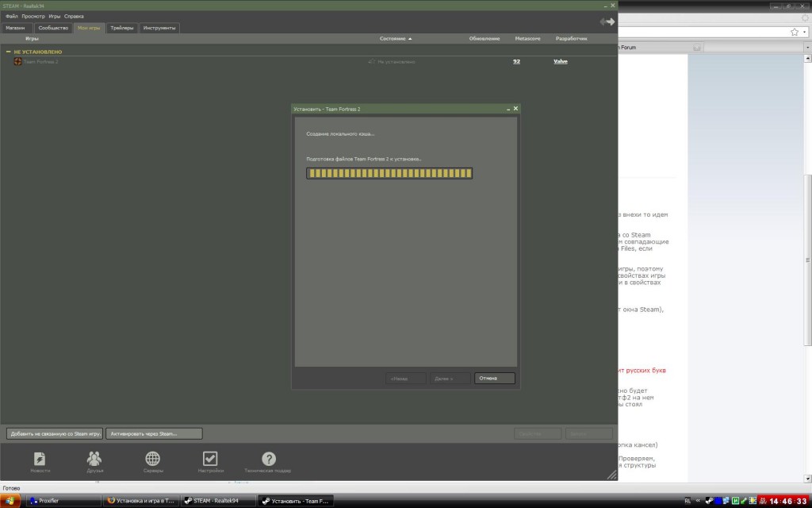Click the Steam navigation arrows icon

(607, 21)
